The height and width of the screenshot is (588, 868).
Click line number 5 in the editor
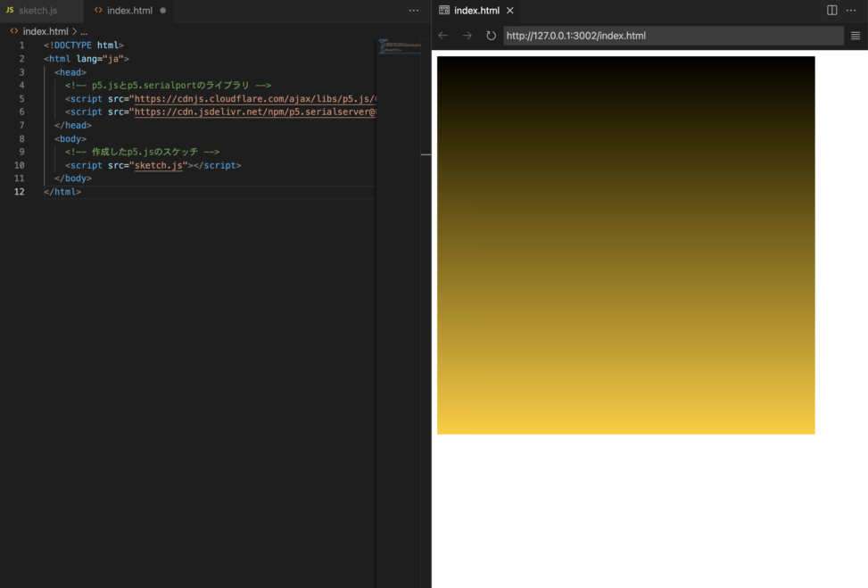click(x=21, y=98)
